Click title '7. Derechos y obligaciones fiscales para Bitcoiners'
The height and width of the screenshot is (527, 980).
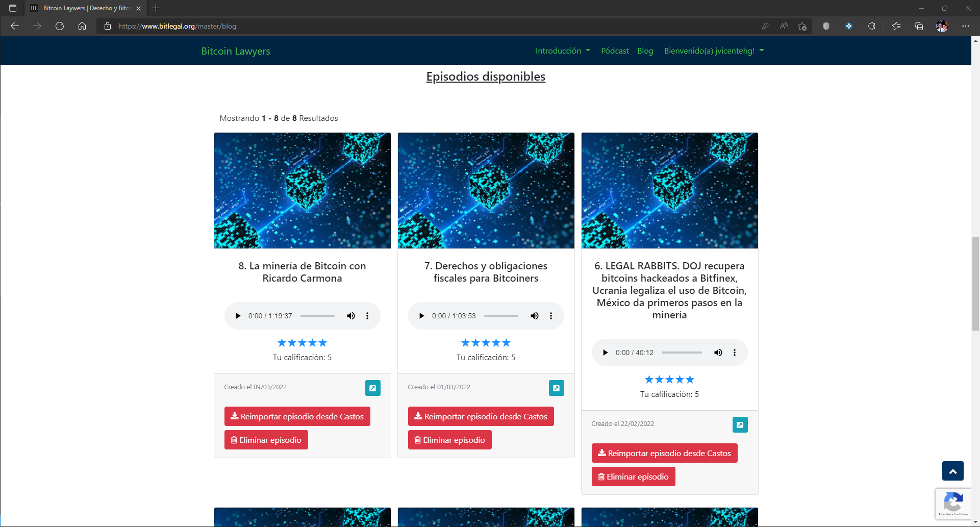tap(486, 272)
